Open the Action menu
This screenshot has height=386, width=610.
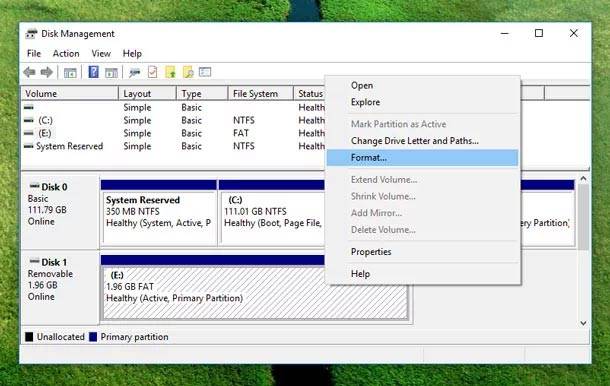(x=66, y=54)
